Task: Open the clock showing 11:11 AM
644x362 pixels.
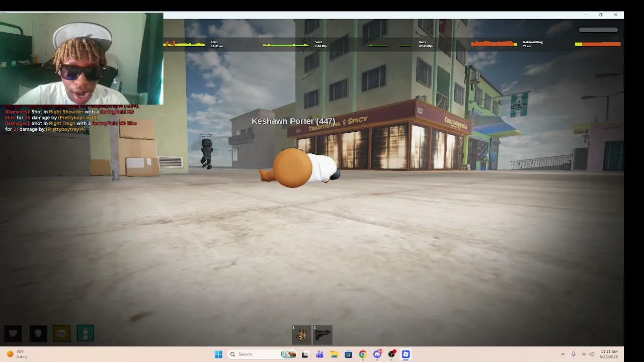Action: pyautogui.click(x=609, y=354)
